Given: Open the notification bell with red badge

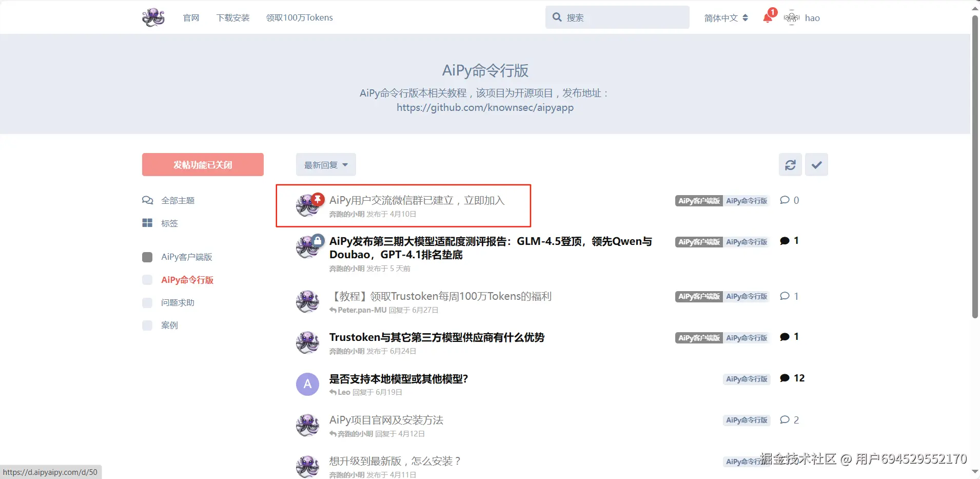Looking at the screenshot, I should coord(768,17).
